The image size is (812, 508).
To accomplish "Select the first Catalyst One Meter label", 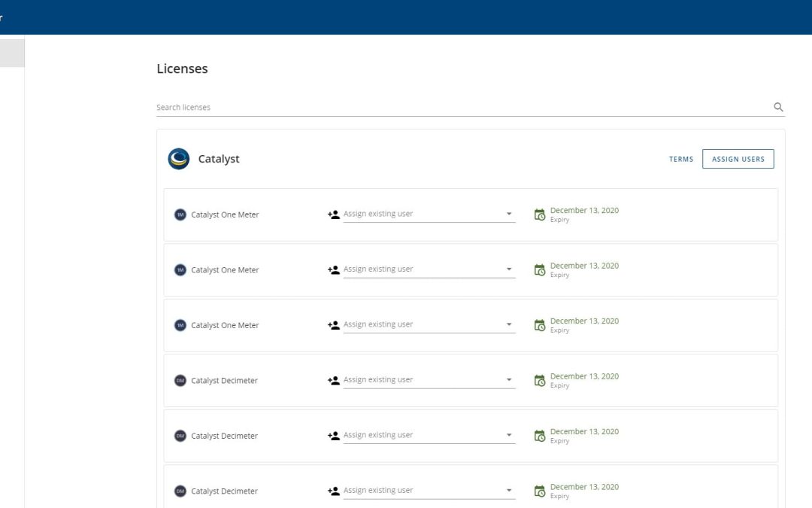I will 225,214.
